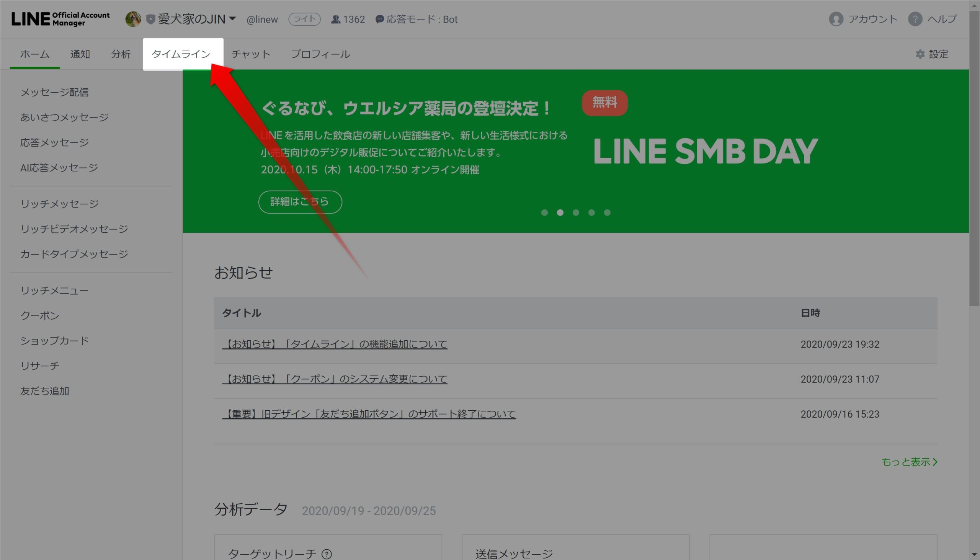Click the account profile avatar picture
980x560 pixels.
133,19
